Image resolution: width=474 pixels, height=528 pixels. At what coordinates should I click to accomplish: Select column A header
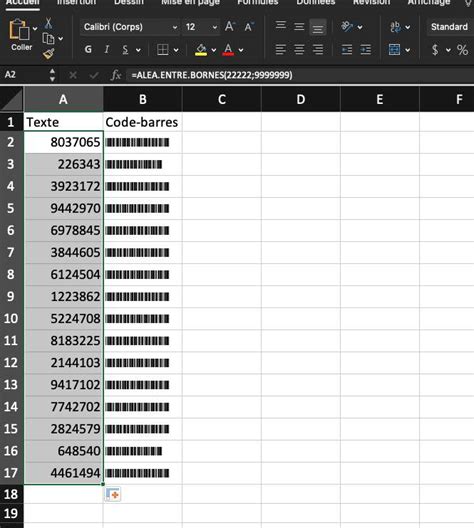(63, 99)
